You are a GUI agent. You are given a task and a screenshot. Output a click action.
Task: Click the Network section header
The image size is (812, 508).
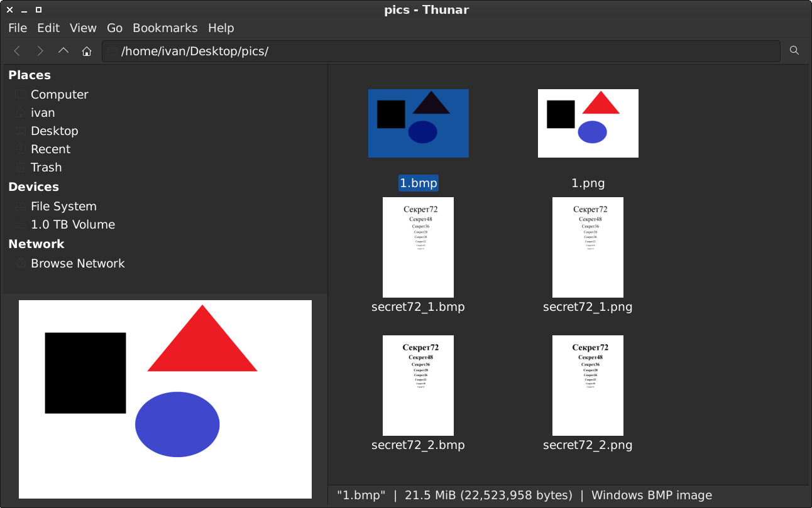(x=36, y=244)
